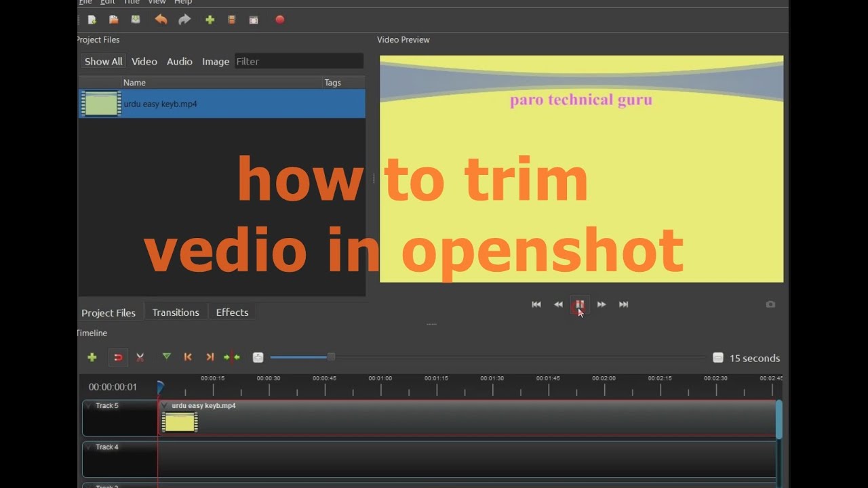868x488 pixels.
Task: Export video with red circle button
Action: pos(279,20)
